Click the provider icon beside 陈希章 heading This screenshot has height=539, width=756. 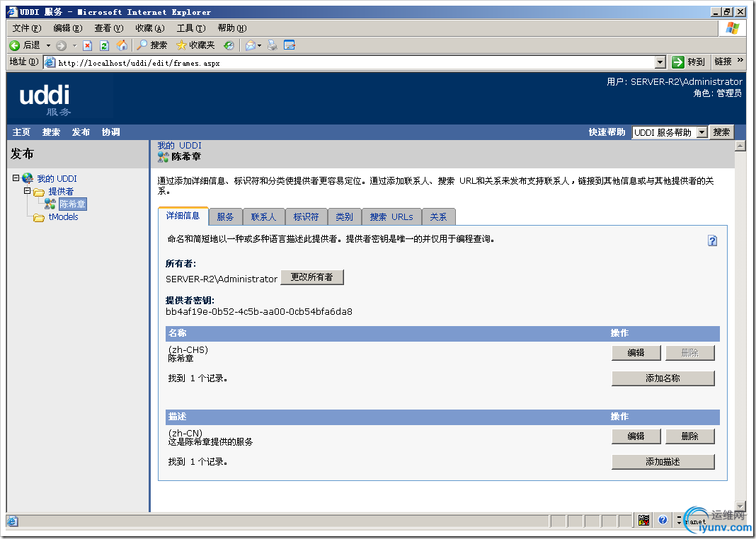tap(163, 156)
